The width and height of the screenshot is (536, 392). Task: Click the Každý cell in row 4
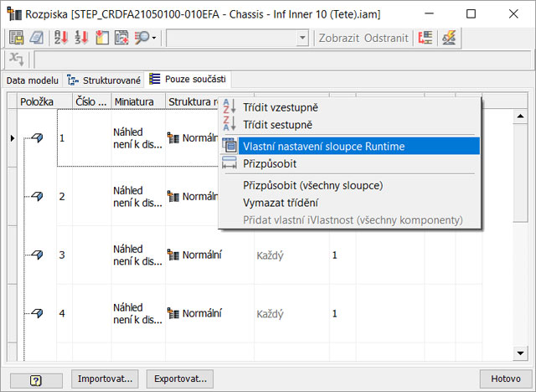[292, 313]
